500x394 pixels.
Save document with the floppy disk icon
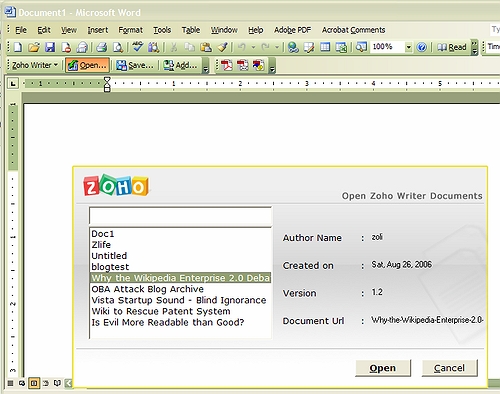[x=50, y=47]
